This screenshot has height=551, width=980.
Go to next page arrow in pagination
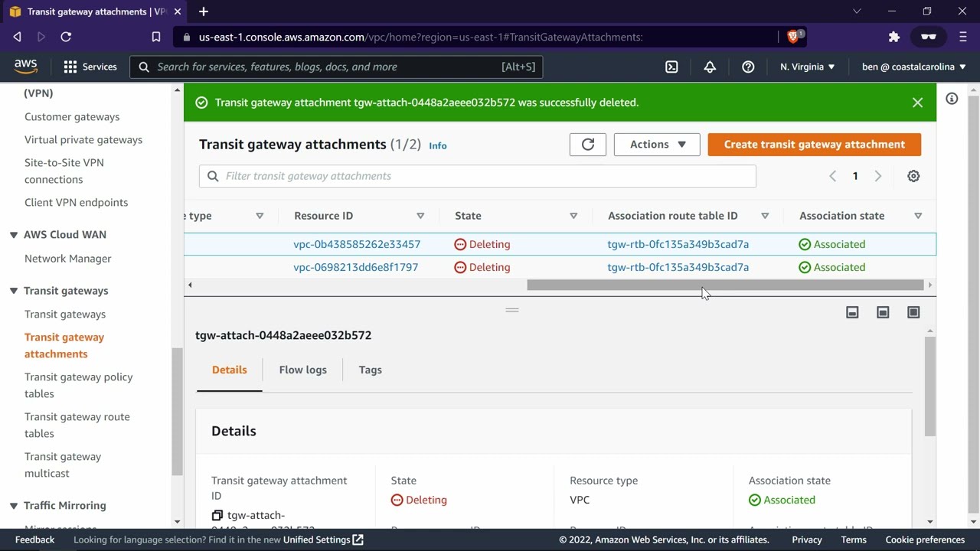[x=878, y=176]
